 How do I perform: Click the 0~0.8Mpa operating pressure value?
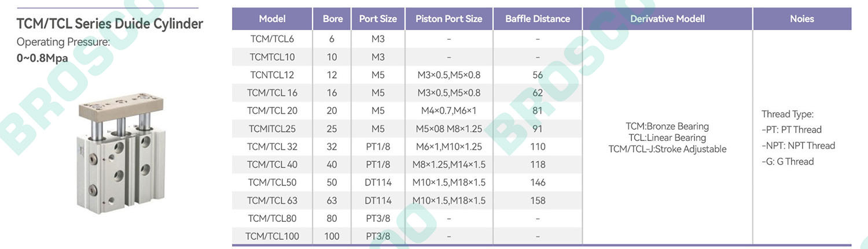pyautogui.click(x=42, y=58)
